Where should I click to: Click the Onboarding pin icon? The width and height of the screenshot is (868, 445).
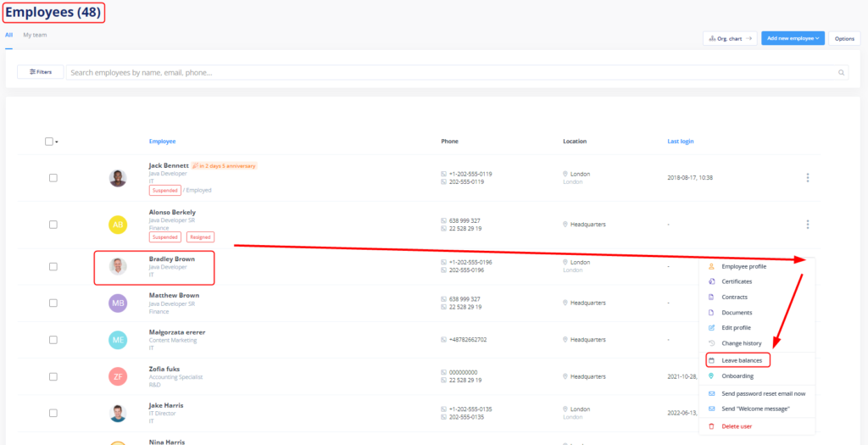711,375
